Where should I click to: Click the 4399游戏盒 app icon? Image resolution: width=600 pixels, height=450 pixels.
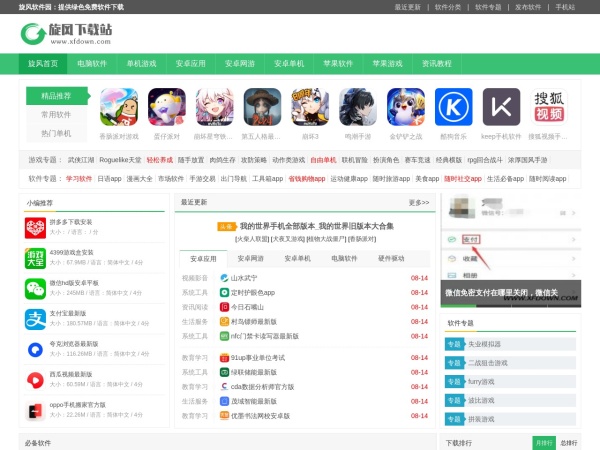[36, 258]
